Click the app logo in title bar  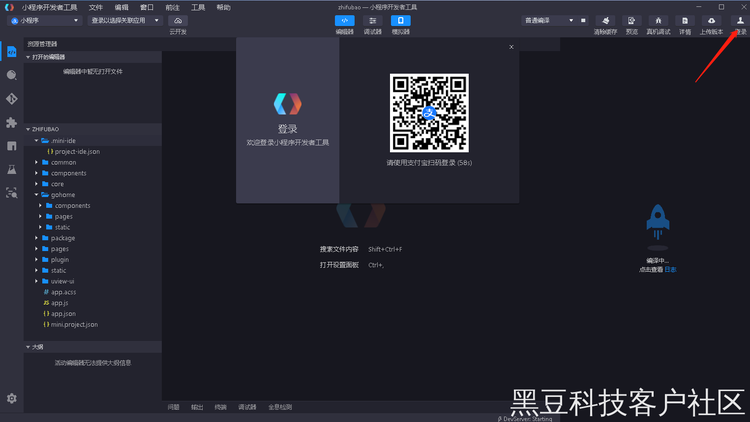9,7
